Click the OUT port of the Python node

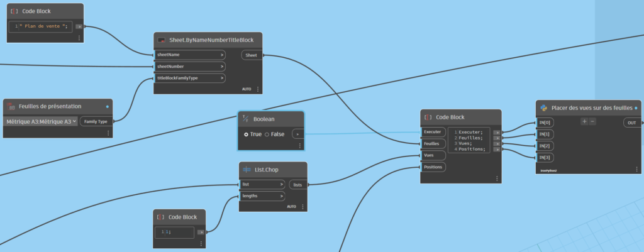(x=631, y=123)
